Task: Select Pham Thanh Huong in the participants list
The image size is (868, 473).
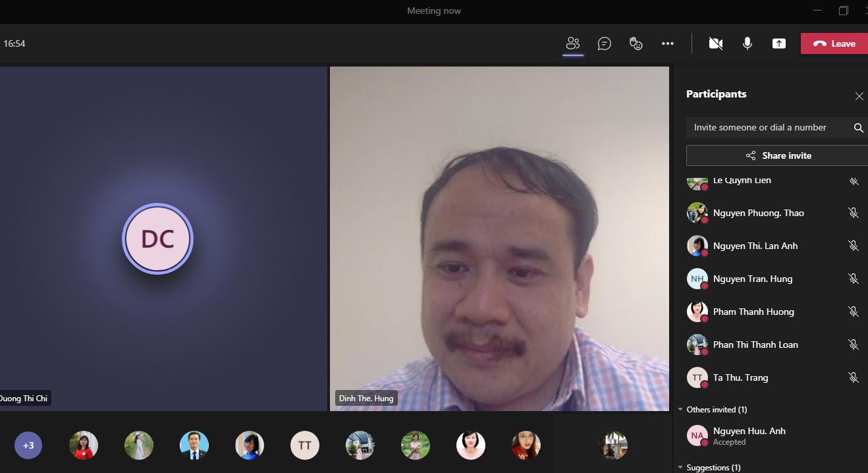Action: click(753, 312)
